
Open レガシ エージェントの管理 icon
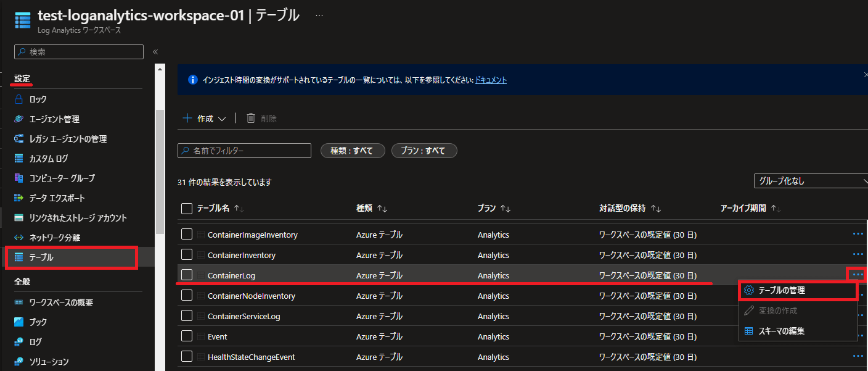(x=19, y=139)
